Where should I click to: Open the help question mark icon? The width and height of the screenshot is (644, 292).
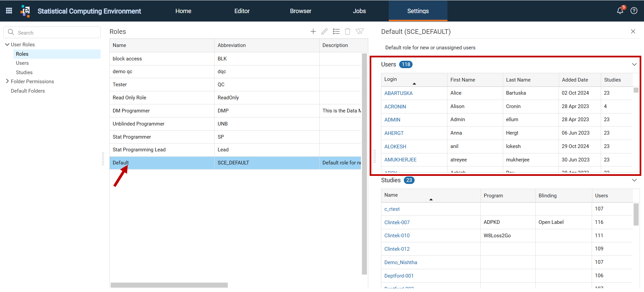pos(634,11)
